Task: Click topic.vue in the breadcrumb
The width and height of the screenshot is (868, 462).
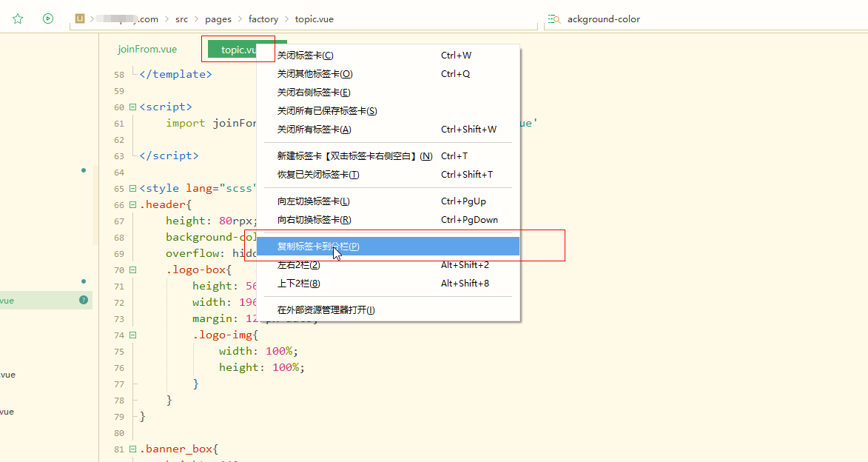Action: tap(314, 19)
